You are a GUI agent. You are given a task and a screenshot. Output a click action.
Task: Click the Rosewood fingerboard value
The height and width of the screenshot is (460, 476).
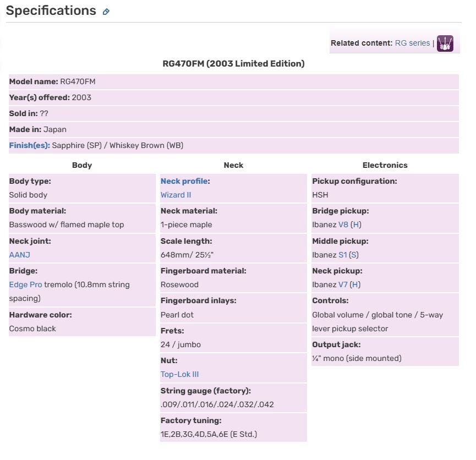pyautogui.click(x=179, y=284)
